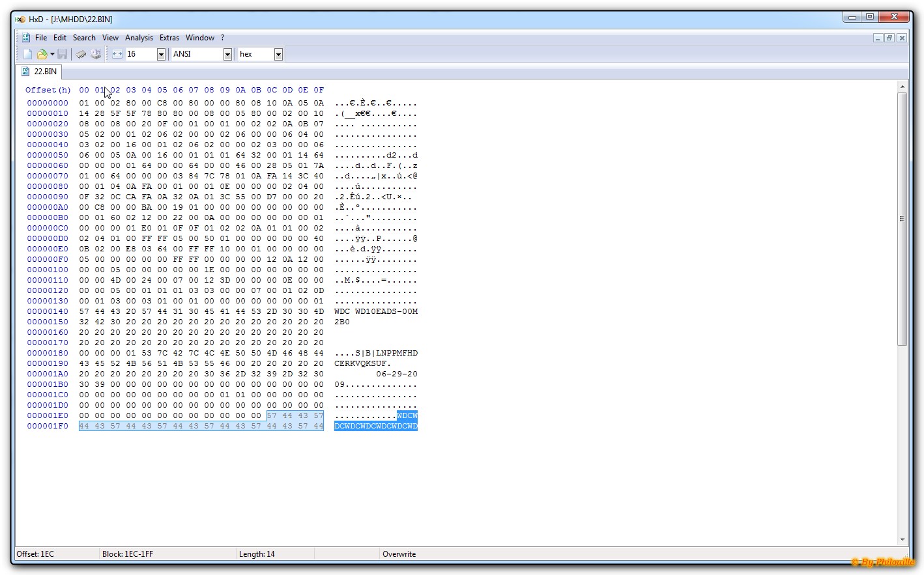Open the Extras menu
This screenshot has height=575, width=924.
(169, 38)
